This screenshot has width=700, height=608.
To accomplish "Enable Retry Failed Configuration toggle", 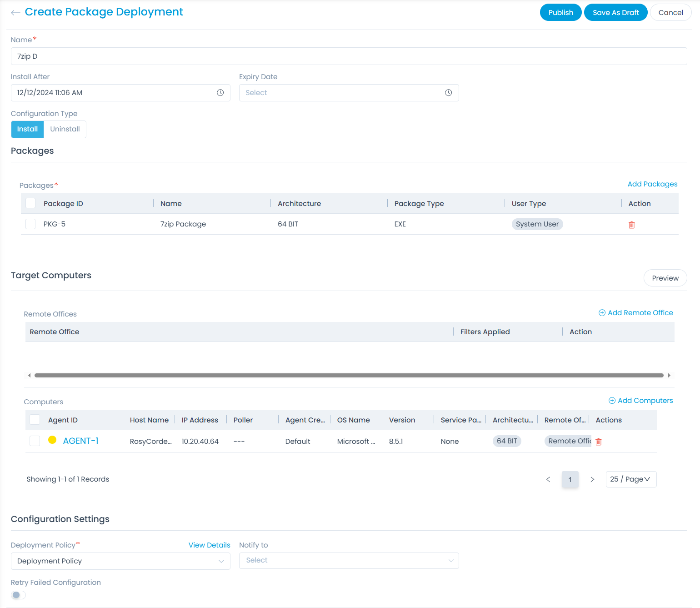I will pyautogui.click(x=19, y=595).
